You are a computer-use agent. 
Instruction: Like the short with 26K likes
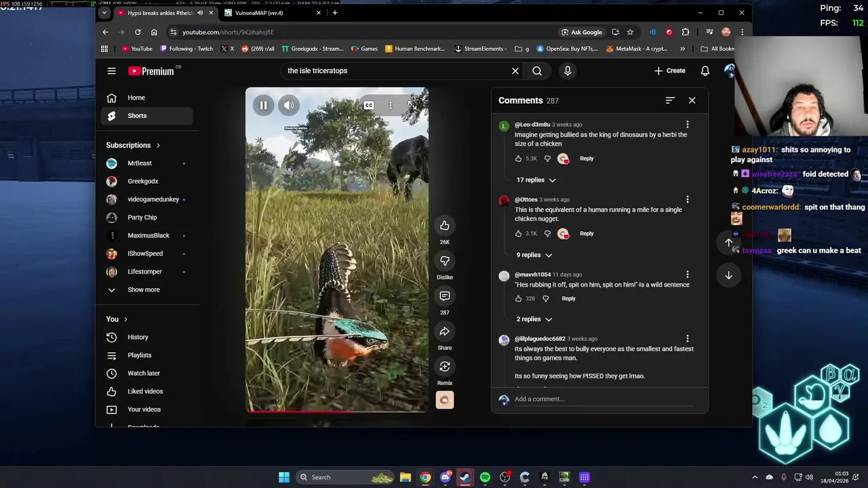pos(445,225)
